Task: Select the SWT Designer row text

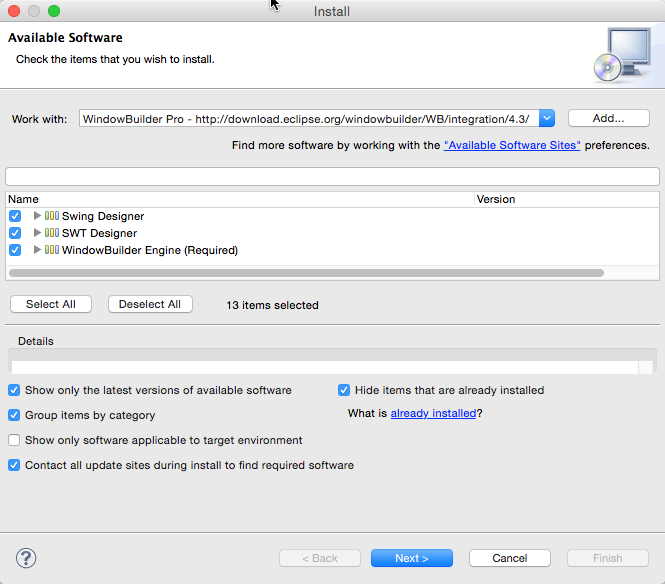Action: 99,233
